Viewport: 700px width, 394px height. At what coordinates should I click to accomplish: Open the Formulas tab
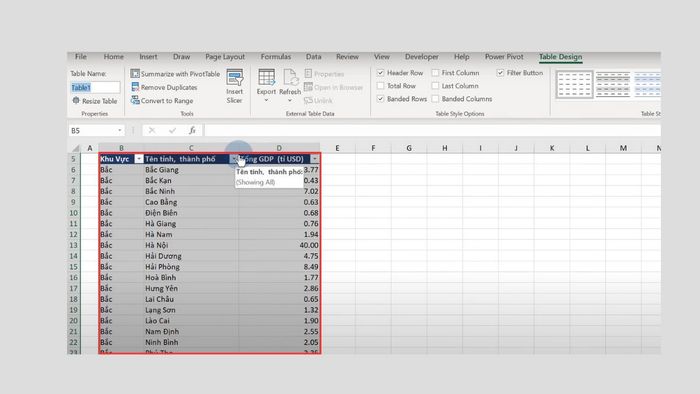pyautogui.click(x=276, y=57)
